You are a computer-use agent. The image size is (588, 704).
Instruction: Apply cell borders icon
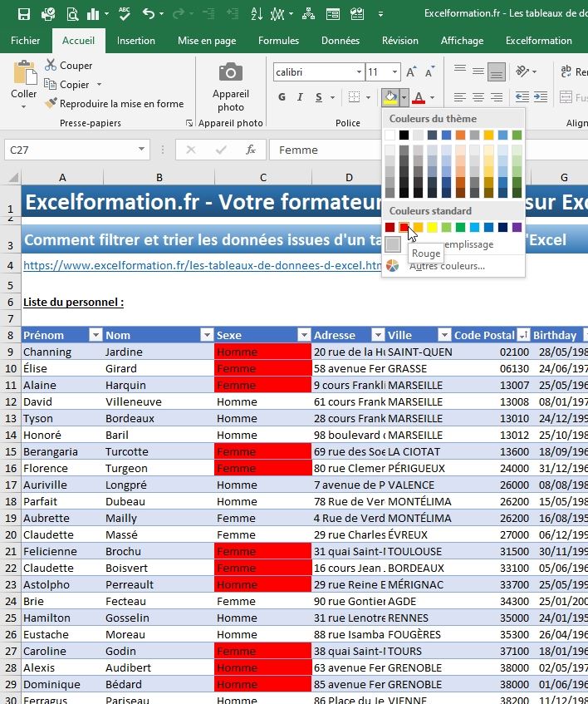tap(354, 97)
